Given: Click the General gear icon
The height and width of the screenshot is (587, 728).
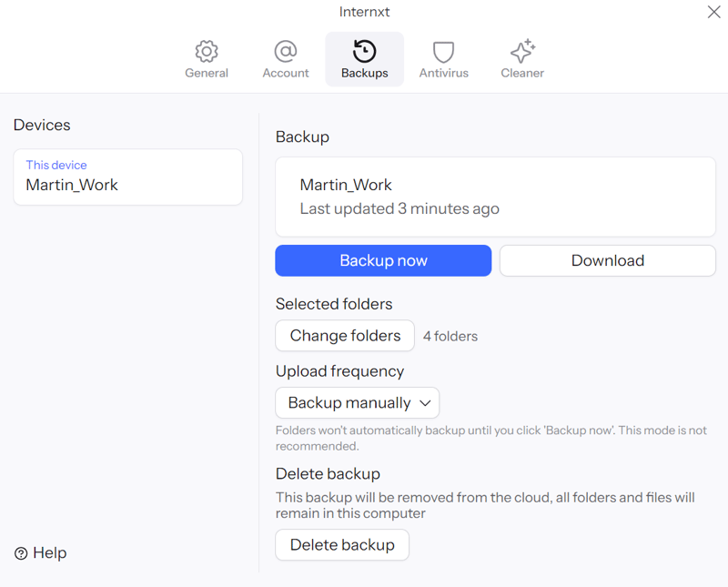Looking at the screenshot, I should 207,51.
